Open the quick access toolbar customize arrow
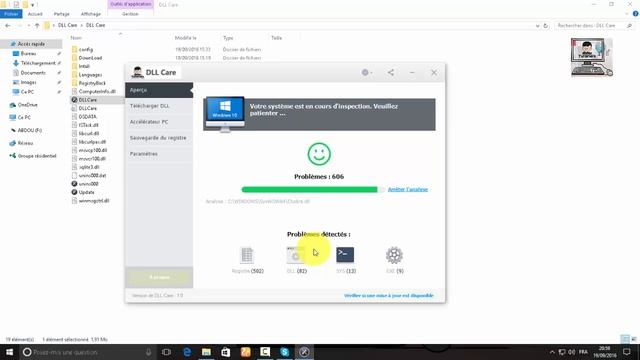The height and width of the screenshot is (360, 640). 32,5
